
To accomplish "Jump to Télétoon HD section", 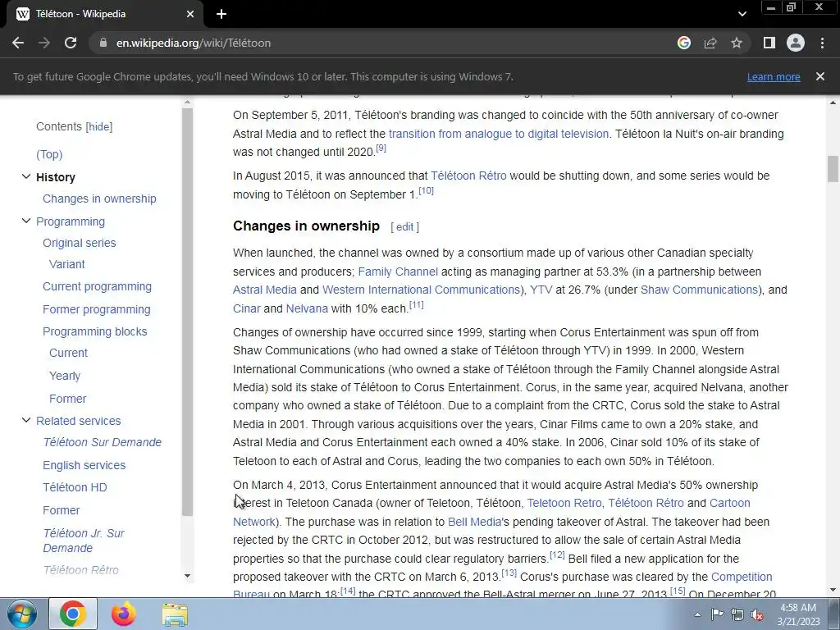I will click(75, 487).
